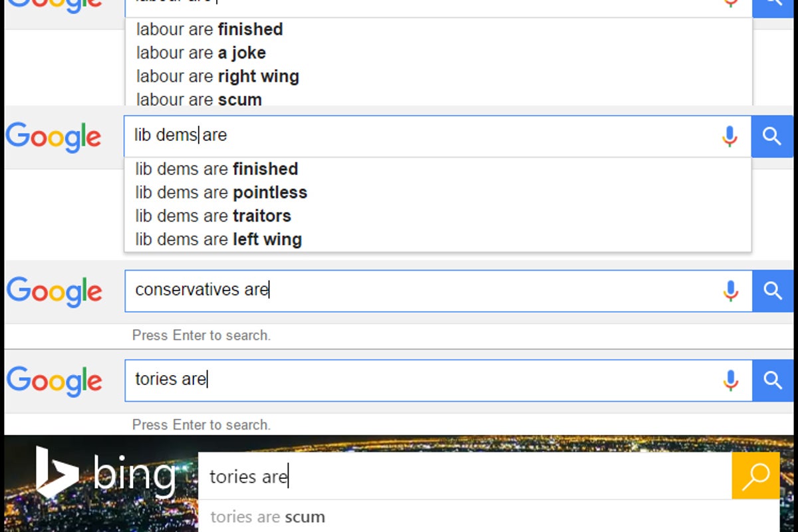Select the "lib dems are pointless" suggestion
This screenshot has height=532, width=798.
point(220,192)
